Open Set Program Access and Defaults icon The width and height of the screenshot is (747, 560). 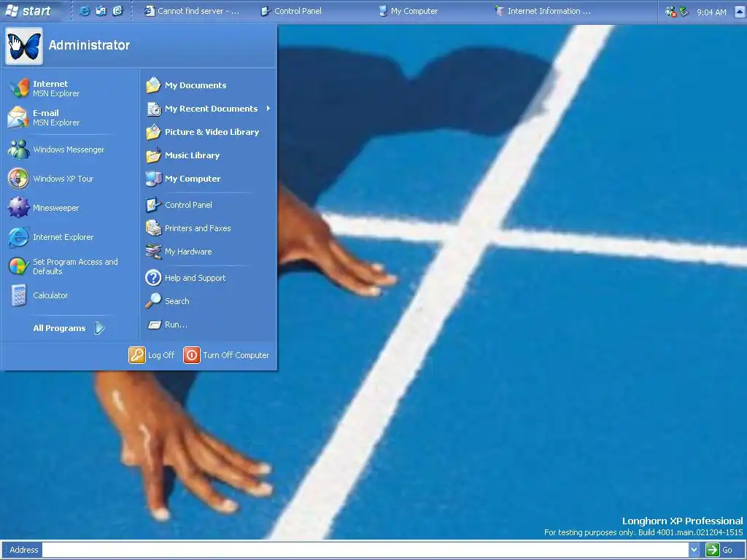click(18, 266)
